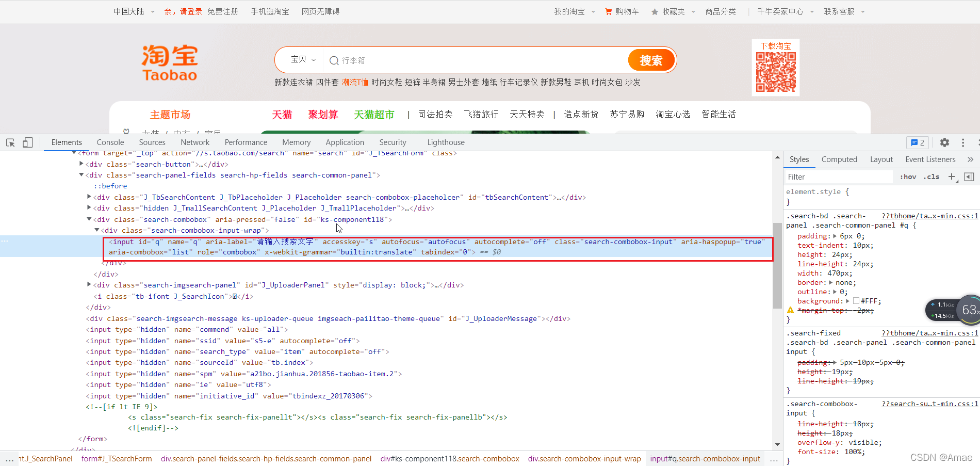Click the new style rule plus icon
Screen dimensions: 980x466
pos(952,176)
